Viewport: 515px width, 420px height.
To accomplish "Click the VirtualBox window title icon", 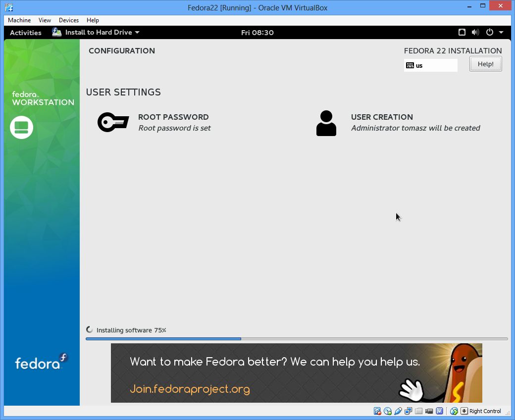I will pyautogui.click(x=9, y=7).
